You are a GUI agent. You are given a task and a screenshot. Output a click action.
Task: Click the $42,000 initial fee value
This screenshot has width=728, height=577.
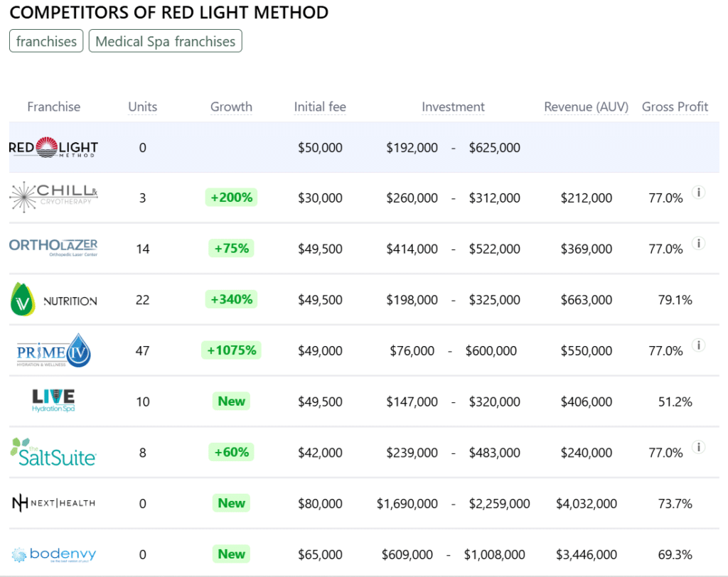[320, 453]
